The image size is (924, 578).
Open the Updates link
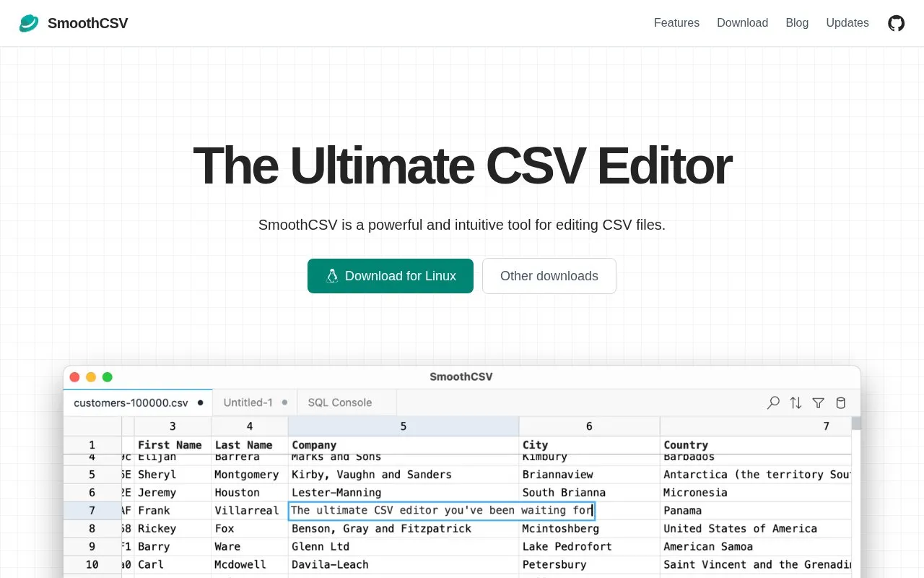(x=847, y=23)
